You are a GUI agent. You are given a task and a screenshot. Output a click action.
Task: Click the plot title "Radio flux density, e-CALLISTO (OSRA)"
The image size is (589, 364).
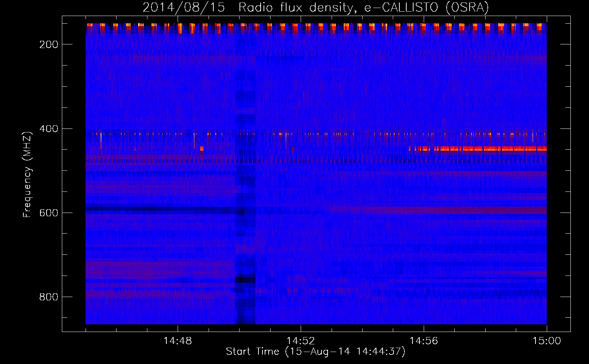click(364, 7)
